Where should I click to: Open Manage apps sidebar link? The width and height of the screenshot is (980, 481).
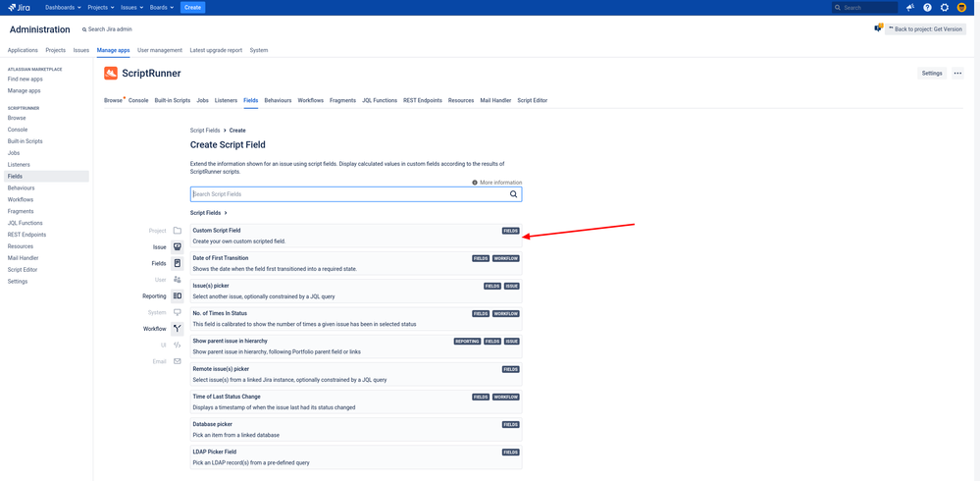click(x=24, y=90)
